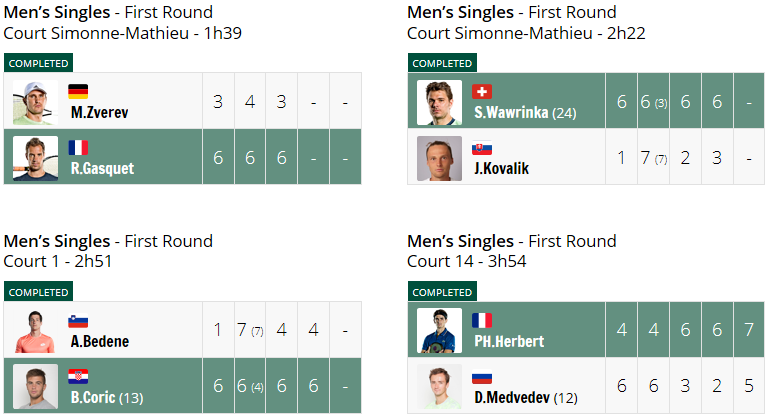The image size is (771, 418).
Task: Select the J.Kovalik player name
Action: 502,169
